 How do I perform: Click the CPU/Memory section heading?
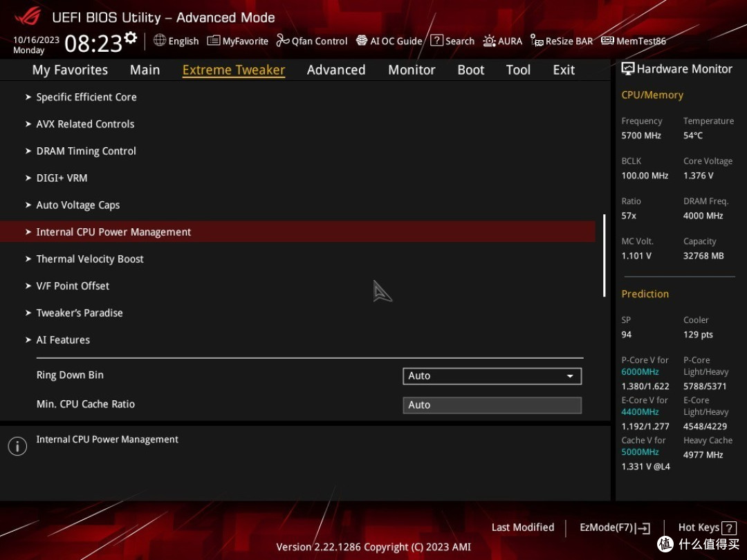pos(652,95)
